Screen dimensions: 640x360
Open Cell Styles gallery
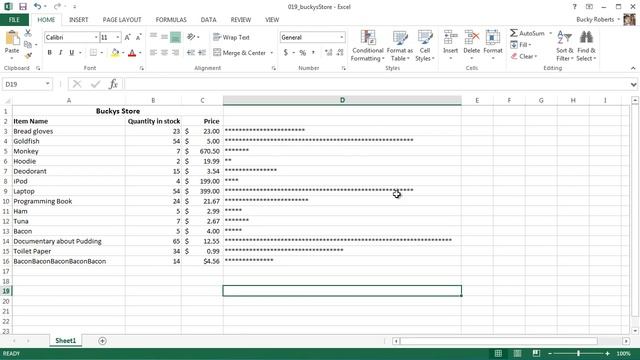pyautogui.click(x=425, y=46)
